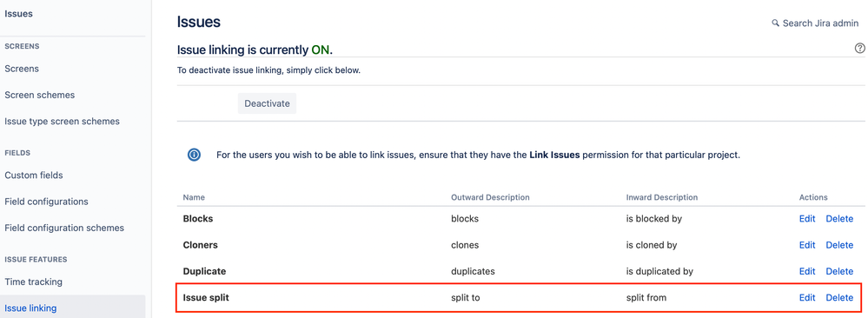Click the 'blocks' outward description
Viewport: 868px width, 318px height.
coord(465,218)
